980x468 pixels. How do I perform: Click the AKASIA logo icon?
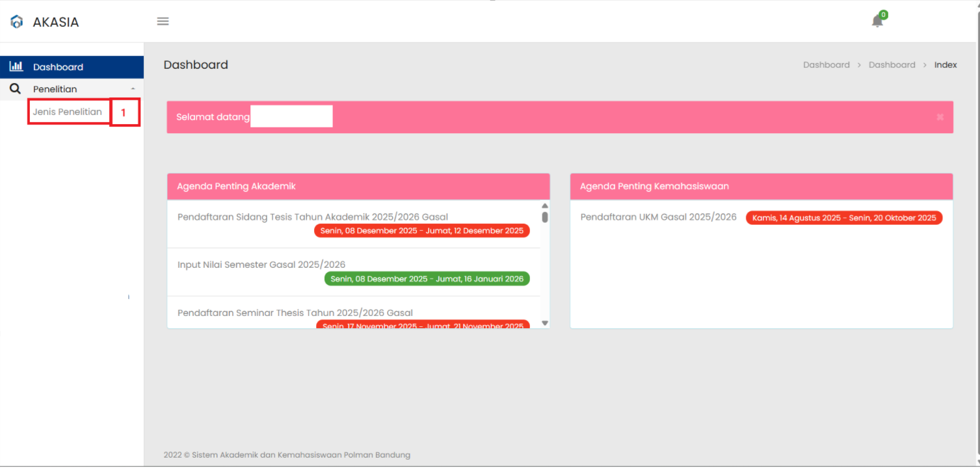(x=16, y=22)
